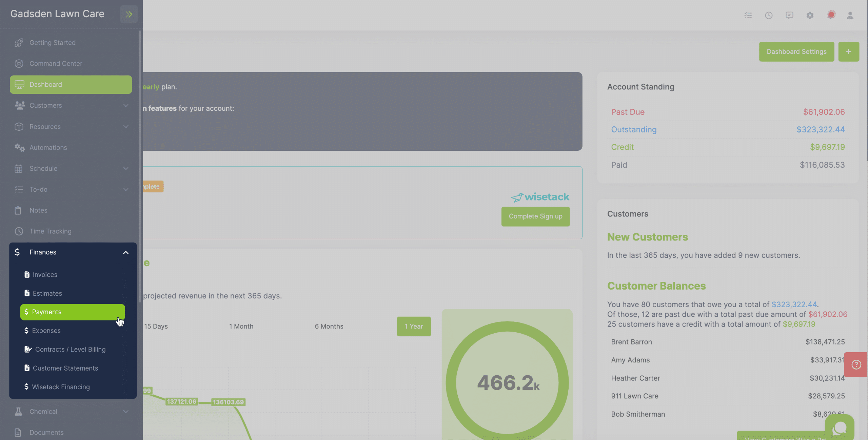Click the Amy Adams balance row
868x440 pixels.
[x=728, y=360]
